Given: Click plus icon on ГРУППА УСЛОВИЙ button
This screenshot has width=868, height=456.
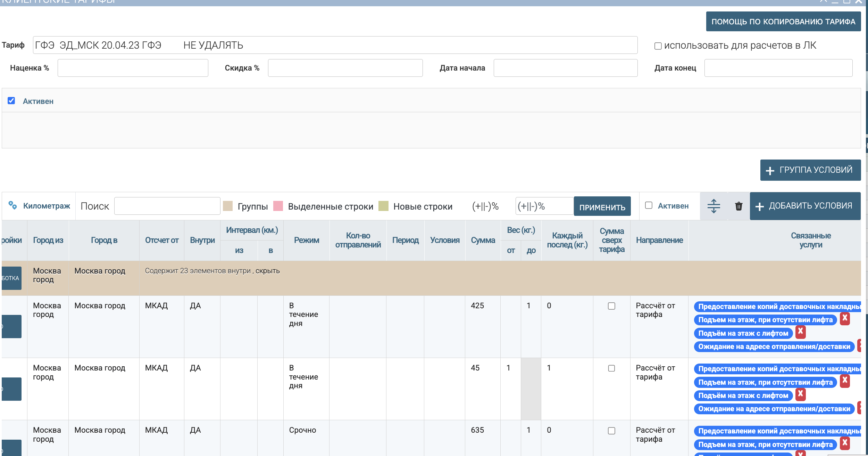Looking at the screenshot, I should tap(770, 171).
